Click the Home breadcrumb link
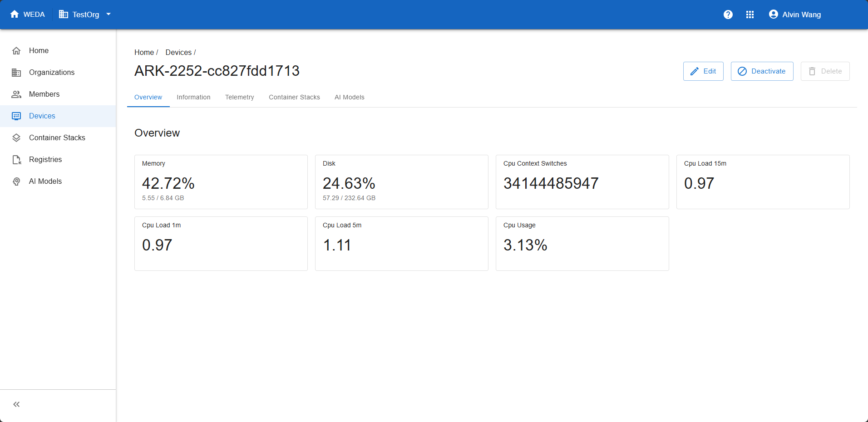 click(x=144, y=53)
